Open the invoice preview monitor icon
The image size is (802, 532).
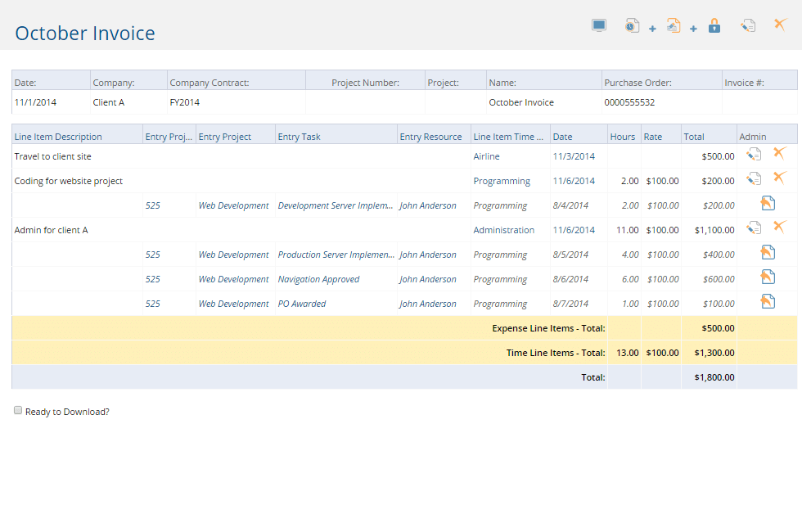tap(599, 25)
